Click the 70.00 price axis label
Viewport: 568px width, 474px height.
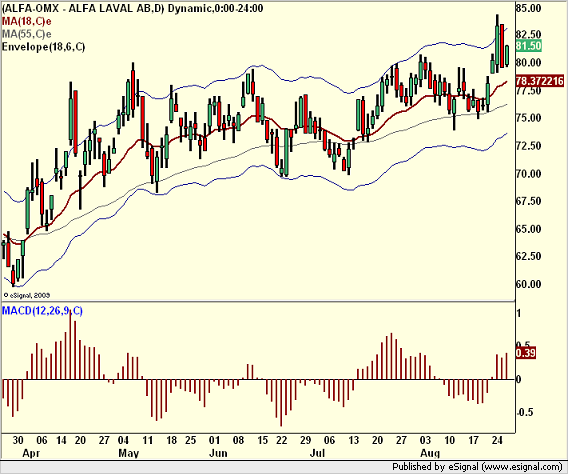pyautogui.click(x=529, y=173)
